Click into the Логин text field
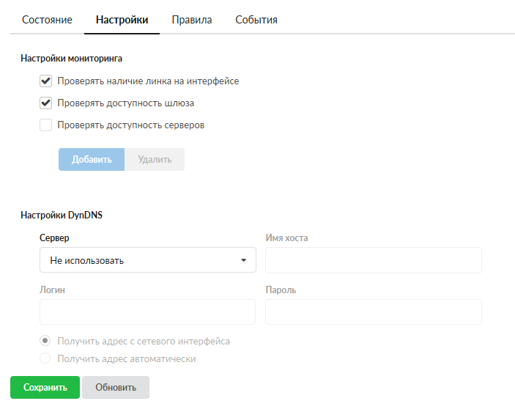 pyautogui.click(x=147, y=312)
